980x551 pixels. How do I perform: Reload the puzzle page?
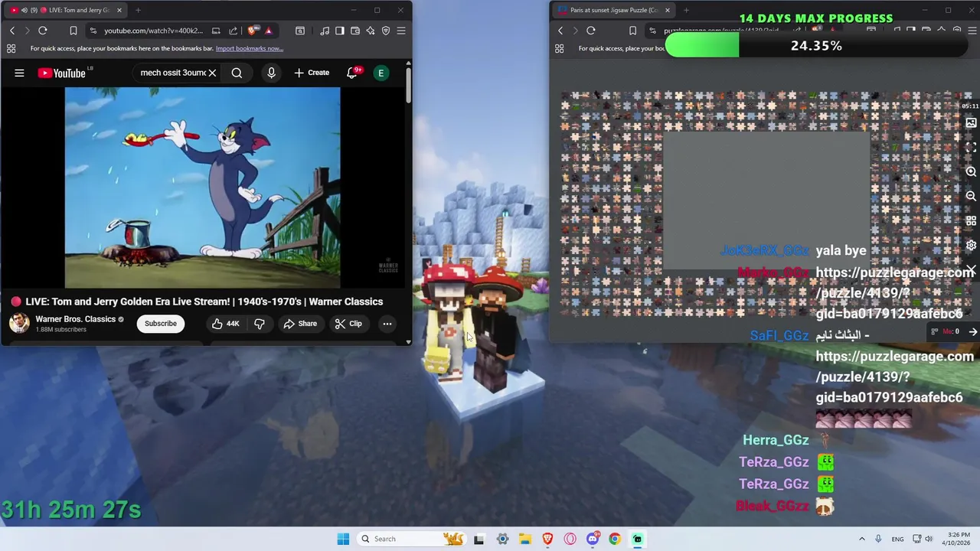[591, 31]
